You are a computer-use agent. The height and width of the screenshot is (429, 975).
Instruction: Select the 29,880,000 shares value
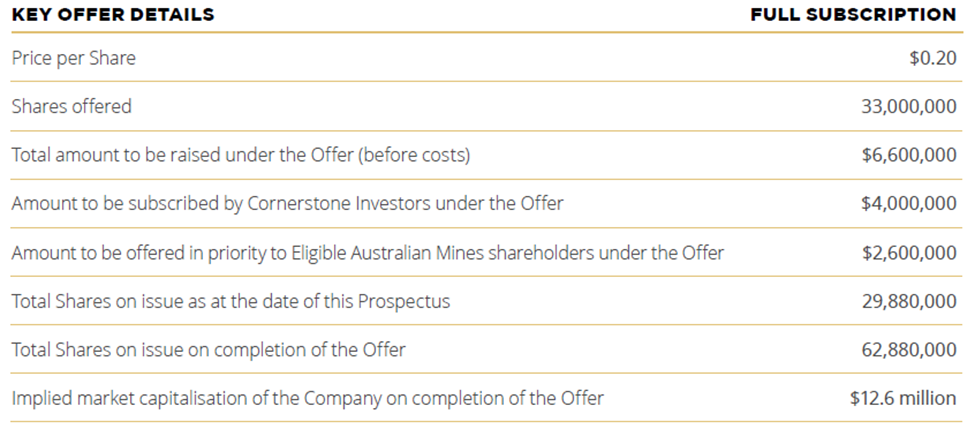(x=909, y=302)
